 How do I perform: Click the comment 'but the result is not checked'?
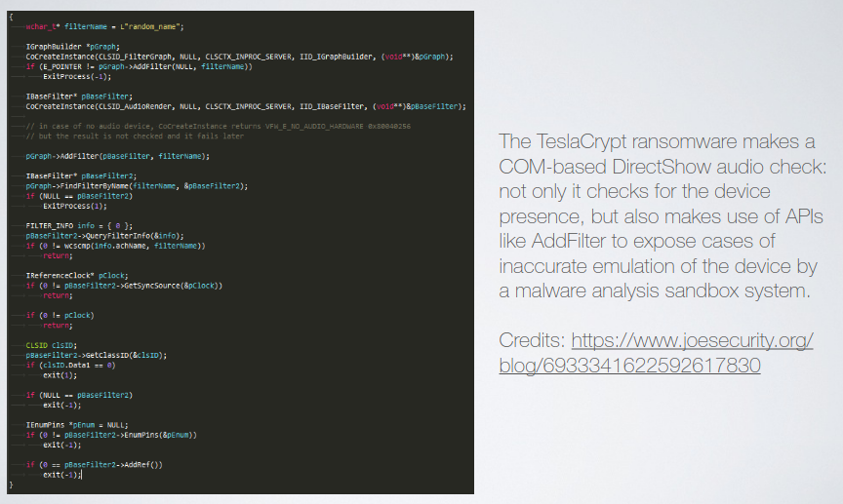135,136
